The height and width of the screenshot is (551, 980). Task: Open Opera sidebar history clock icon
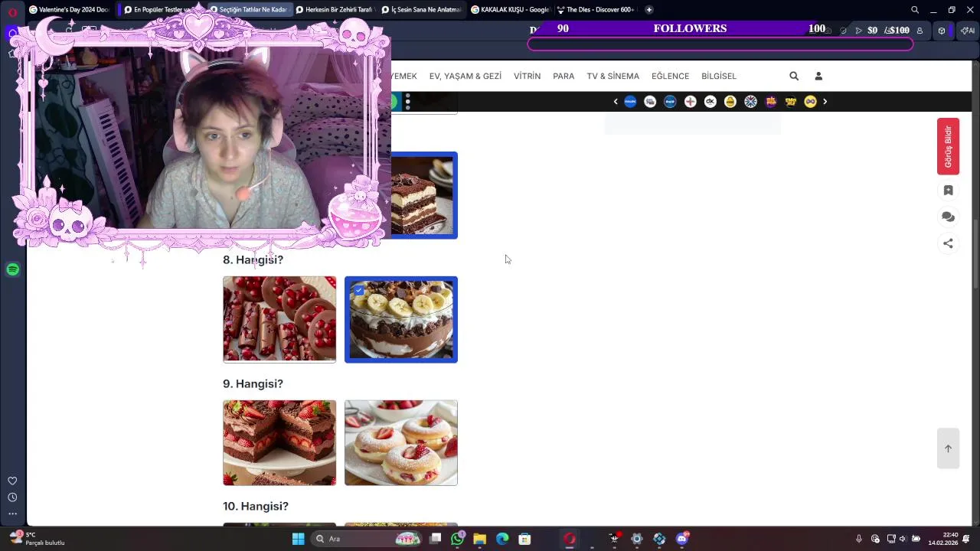point(12,497)
